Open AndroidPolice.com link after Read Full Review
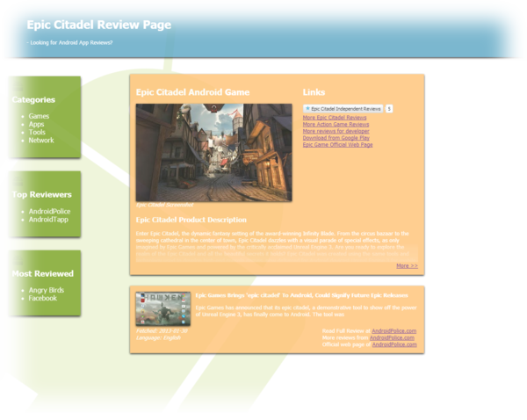The width and height of the screenshot is (527, 420). click(x=393, y=331)
